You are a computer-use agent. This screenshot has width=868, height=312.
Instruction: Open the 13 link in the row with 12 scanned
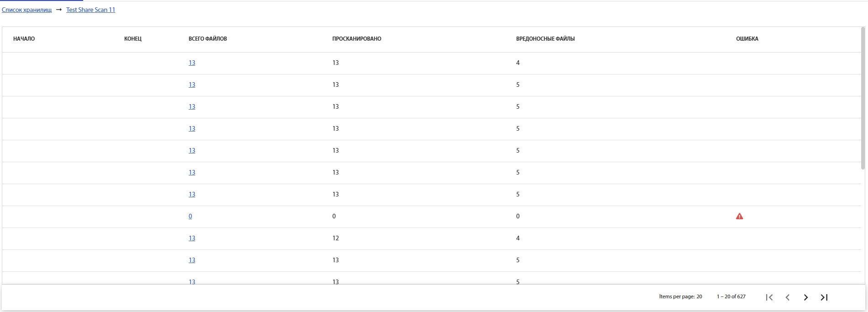pyautogui.click(x=192, y=238)
